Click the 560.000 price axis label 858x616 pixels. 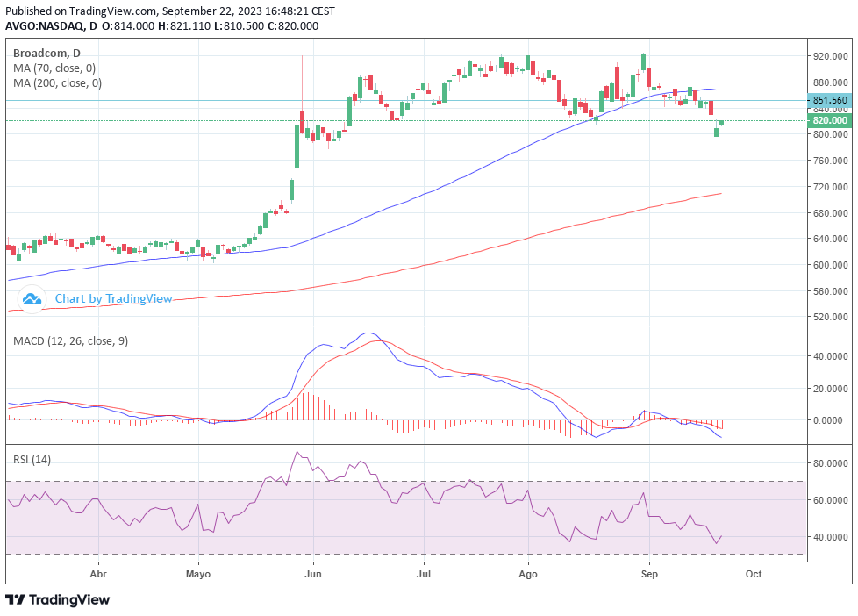pyautogui.click(x=831, y=291)
